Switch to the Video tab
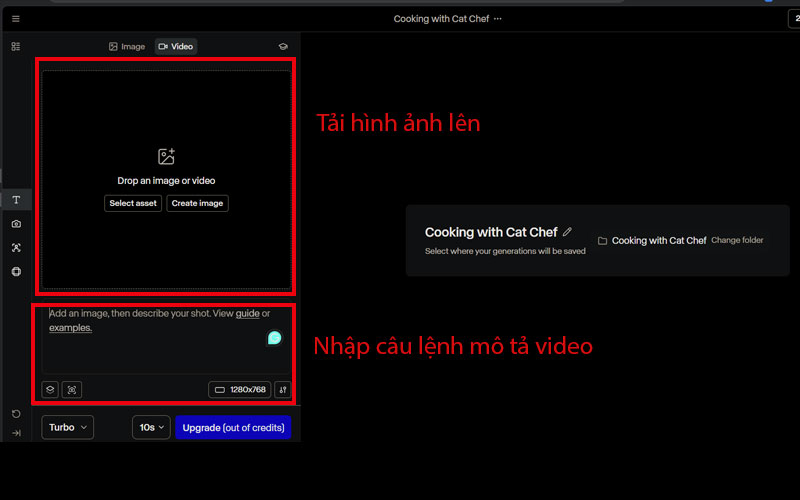 [x=176, y=46]
